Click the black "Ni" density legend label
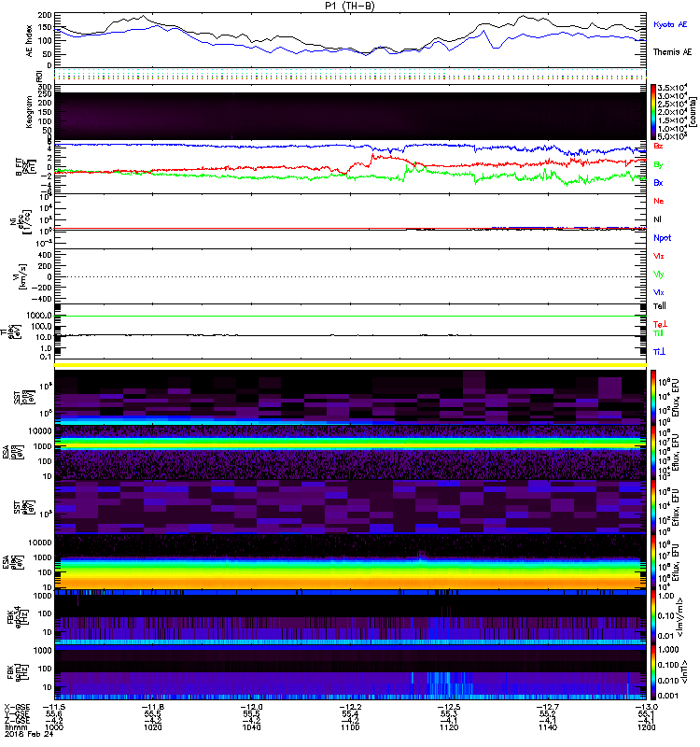This screenshot has height=747, width=700. [x=657, y=219]
